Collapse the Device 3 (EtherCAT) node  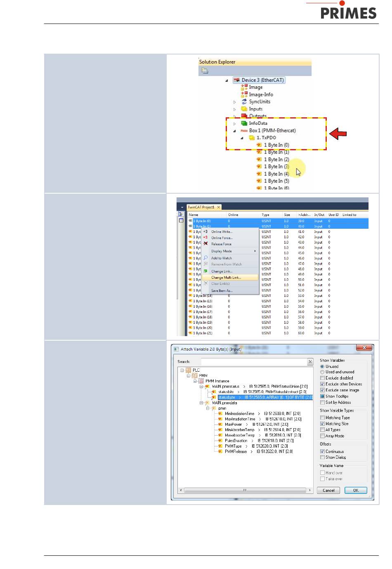coord(227,81)
